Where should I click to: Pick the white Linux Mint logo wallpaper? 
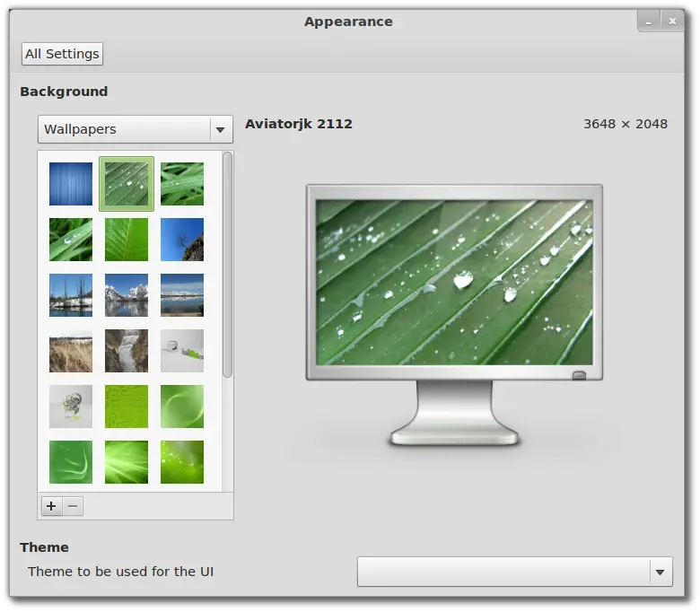pos(182,351)
